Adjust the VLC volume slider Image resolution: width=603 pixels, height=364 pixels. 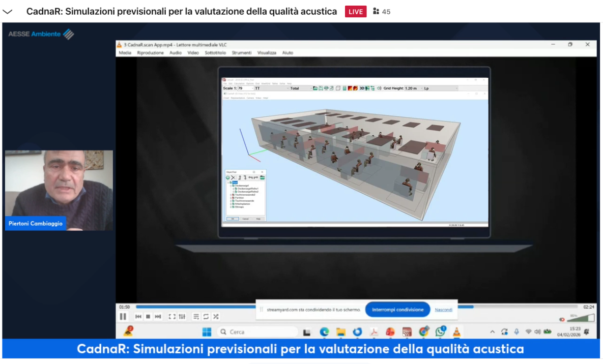(581, 318)
